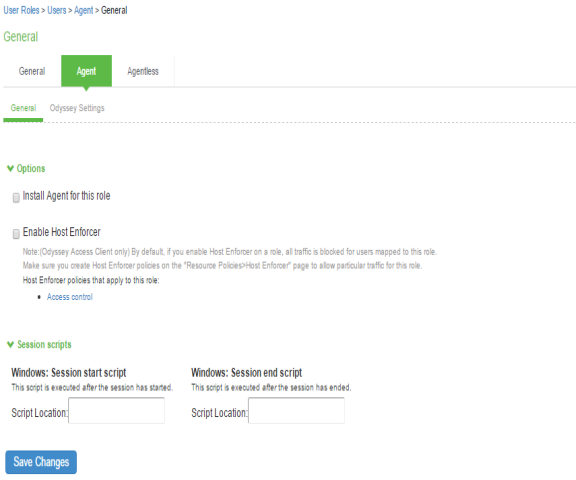Go to User Roles breadcrumb link

click(x=21, y=10)
